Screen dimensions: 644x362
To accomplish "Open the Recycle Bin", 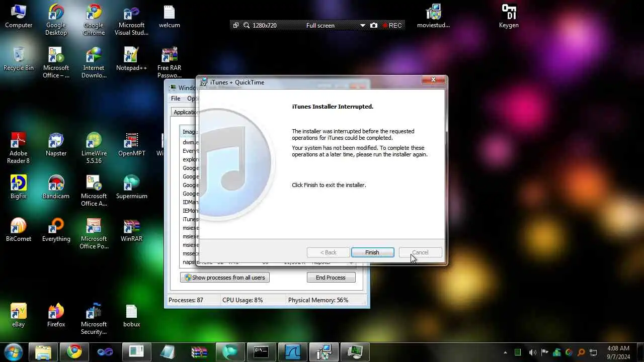I will coord(19,59).
